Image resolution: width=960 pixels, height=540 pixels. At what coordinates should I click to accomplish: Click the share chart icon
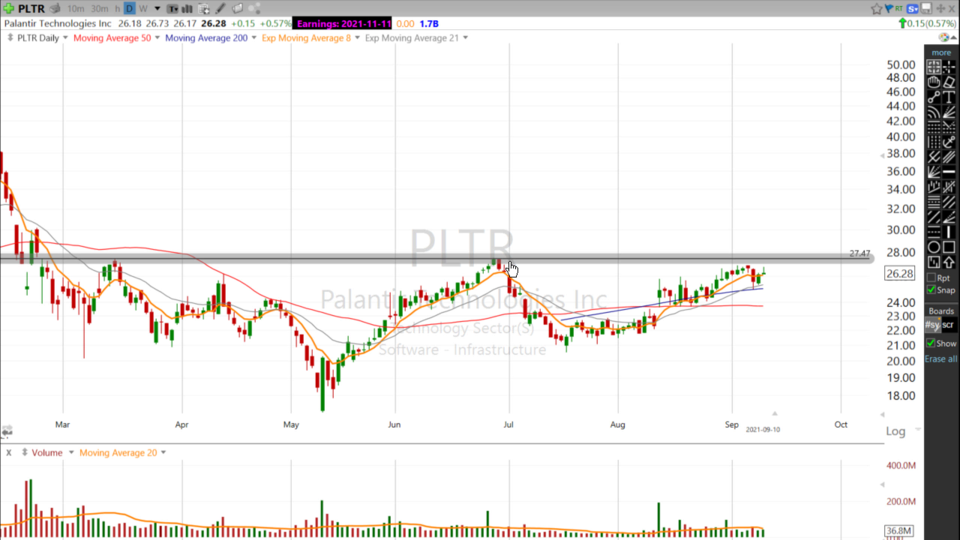[255, 9]
